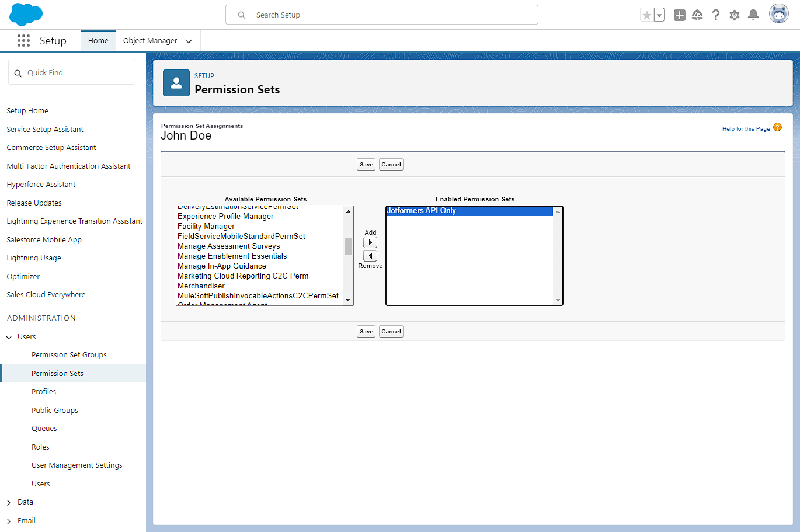Open Roles in the sidebar
The width and height of the screenshot is (800, 532).
tap(40, 447)
